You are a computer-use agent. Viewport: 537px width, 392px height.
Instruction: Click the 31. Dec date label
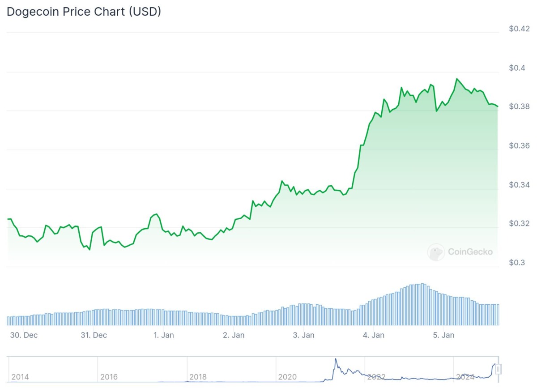(x=93, y=335)
